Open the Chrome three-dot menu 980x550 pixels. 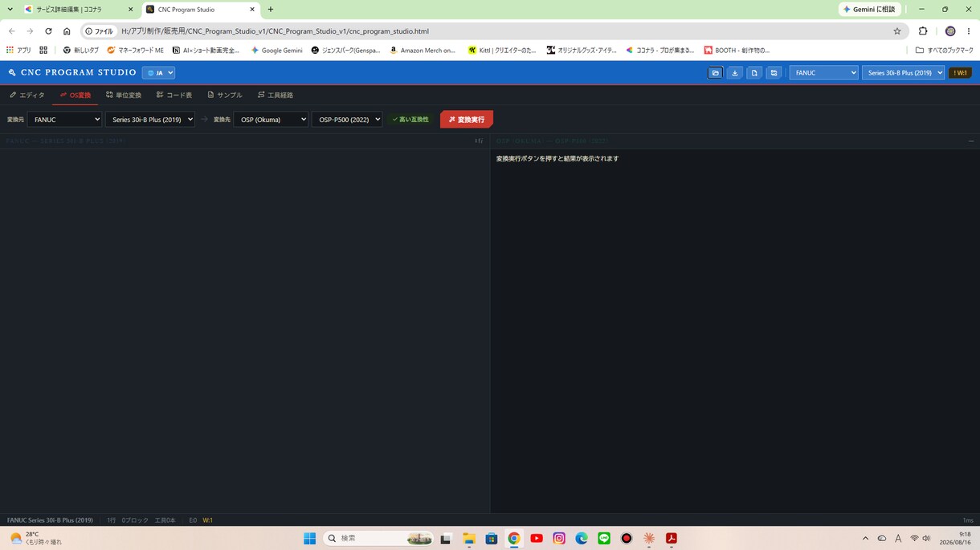(968, 31)
